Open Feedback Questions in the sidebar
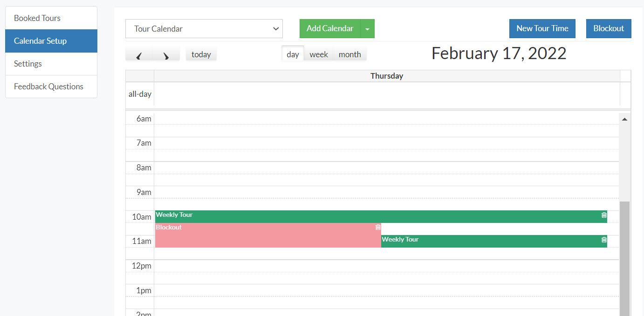 coord(51,87)
